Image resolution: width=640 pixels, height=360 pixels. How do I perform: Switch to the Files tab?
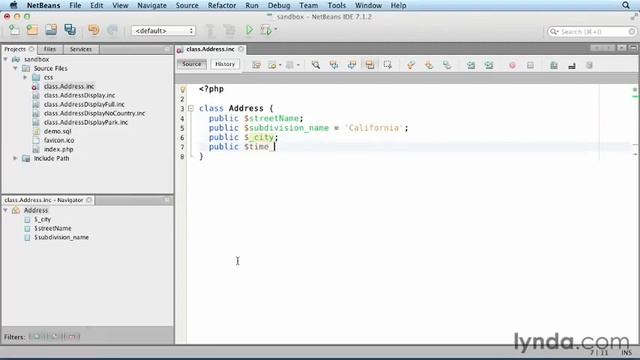(50, 49)
